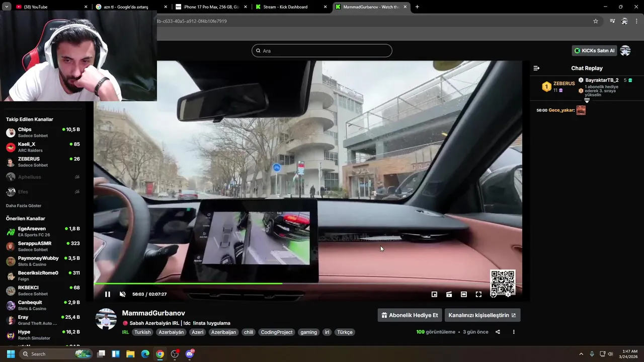The width and height of the screenshot is (644, 362).
Task: Click the Abonelik Hediye Et button
Action: [x=410, y=315]
